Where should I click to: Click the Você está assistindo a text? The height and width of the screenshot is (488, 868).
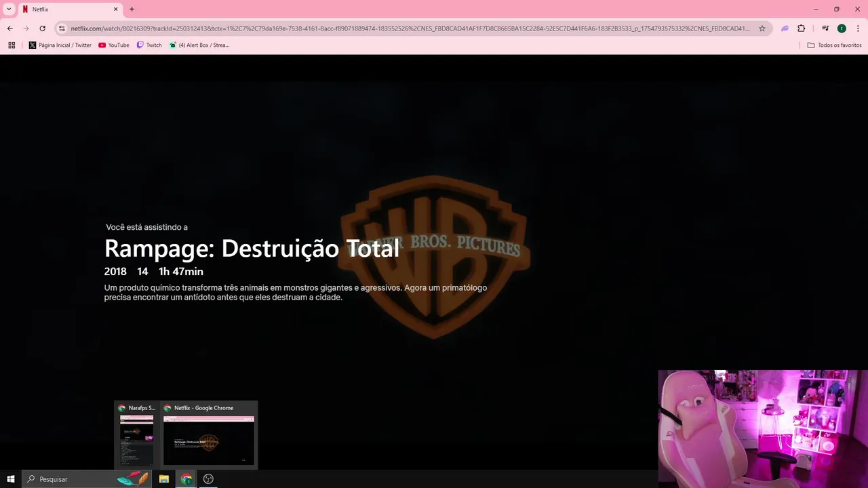coord(146,227)
